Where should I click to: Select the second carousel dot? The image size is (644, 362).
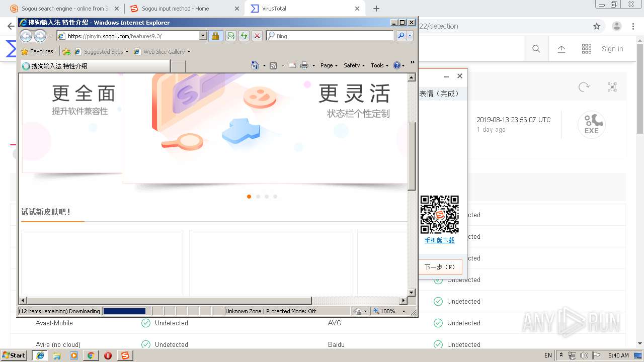click(258, 197)
